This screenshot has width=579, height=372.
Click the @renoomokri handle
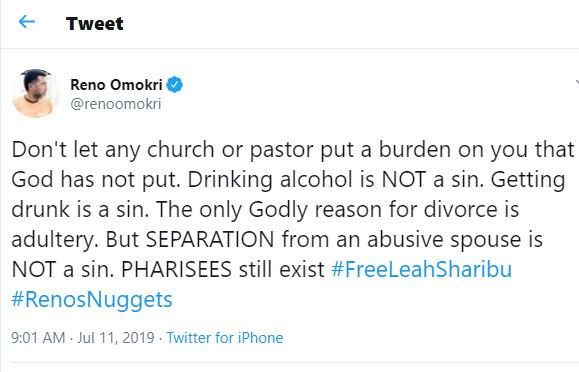pyautogui.click(x=116, y=104)
